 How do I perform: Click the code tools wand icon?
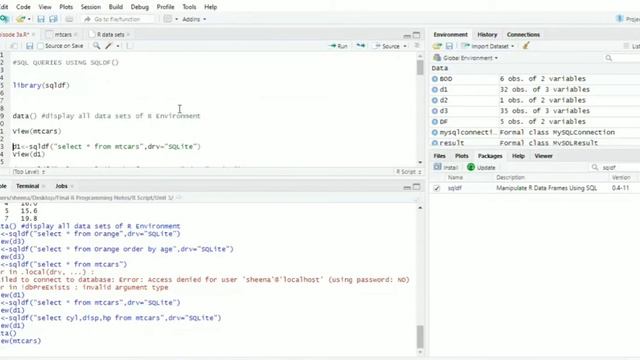[x=109, y=46]
